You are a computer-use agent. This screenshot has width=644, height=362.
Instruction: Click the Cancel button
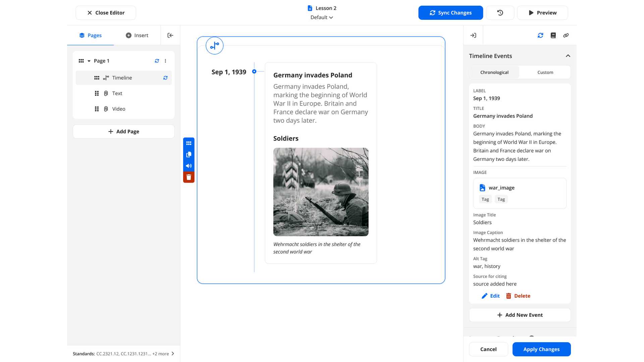(488, 349)
